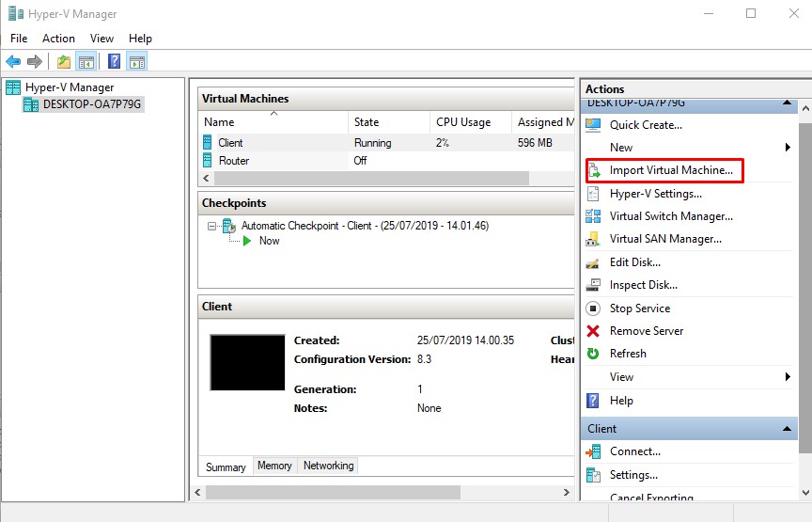The image size is (812, 522).
Task: Click the 596 MB assigned memory cell
Action: tap(535, 143)
